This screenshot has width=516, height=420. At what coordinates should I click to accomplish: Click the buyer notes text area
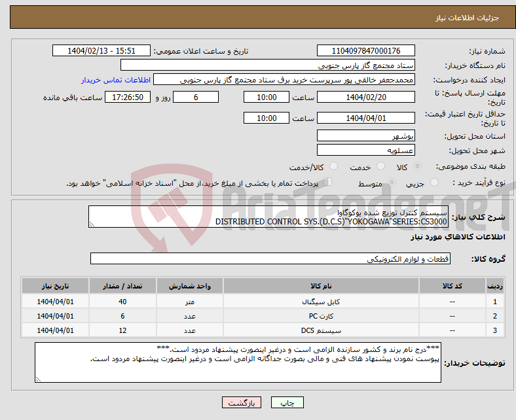coord(238,362)
